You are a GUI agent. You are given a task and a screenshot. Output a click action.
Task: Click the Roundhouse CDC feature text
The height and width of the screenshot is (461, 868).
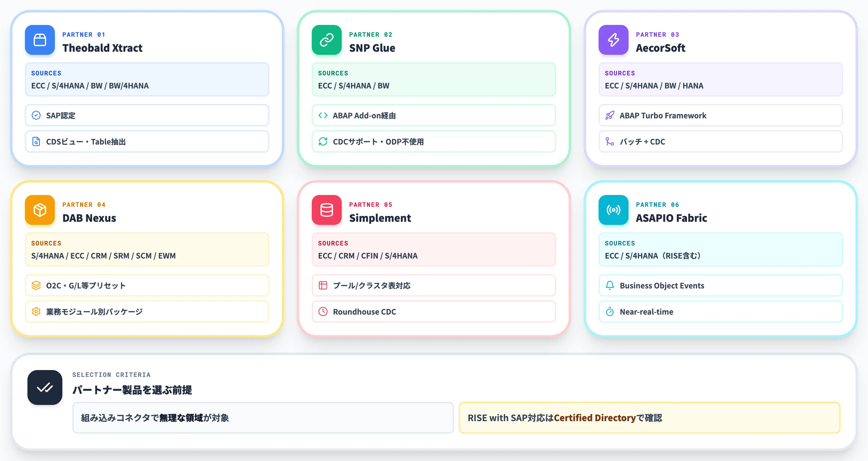364,311
